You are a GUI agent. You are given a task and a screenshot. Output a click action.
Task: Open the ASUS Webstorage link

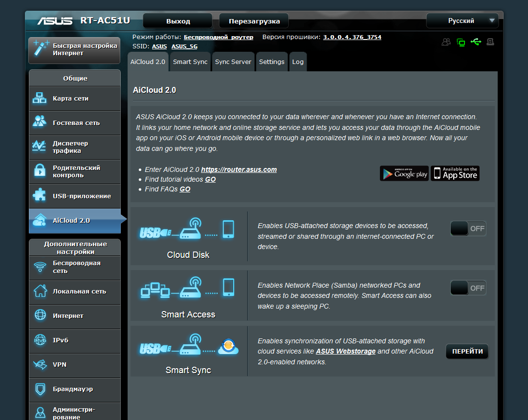(346, 351)
